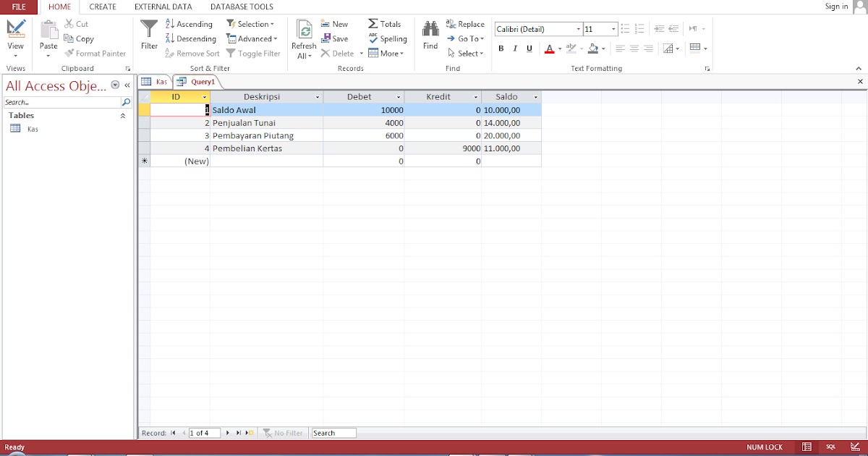This screenshot has height=456, width=868.
Task: Open the Deskripsi column filter dropdown
Action: click(x=317, y=96)
